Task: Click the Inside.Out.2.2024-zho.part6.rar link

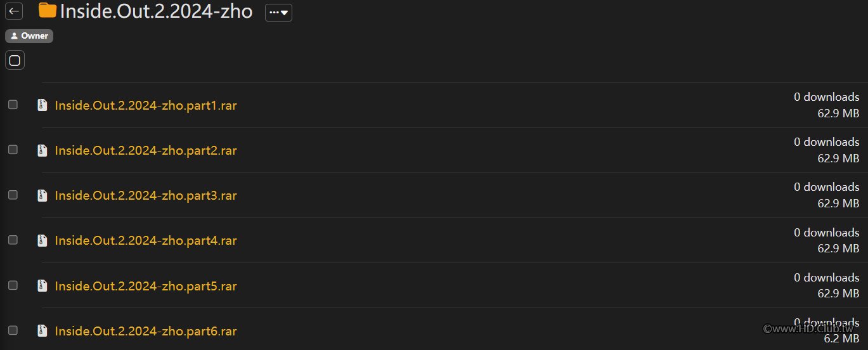Action: [x=146, y=331]
